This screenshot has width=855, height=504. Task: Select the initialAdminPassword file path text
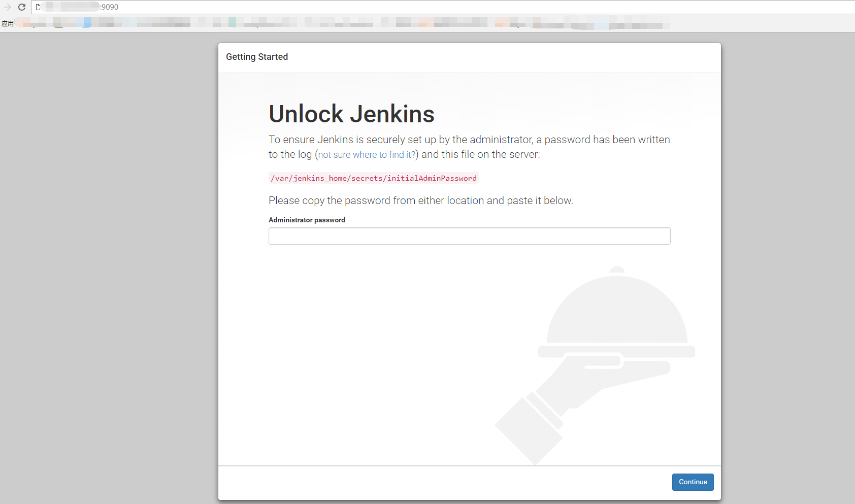(x=374, y=178)
